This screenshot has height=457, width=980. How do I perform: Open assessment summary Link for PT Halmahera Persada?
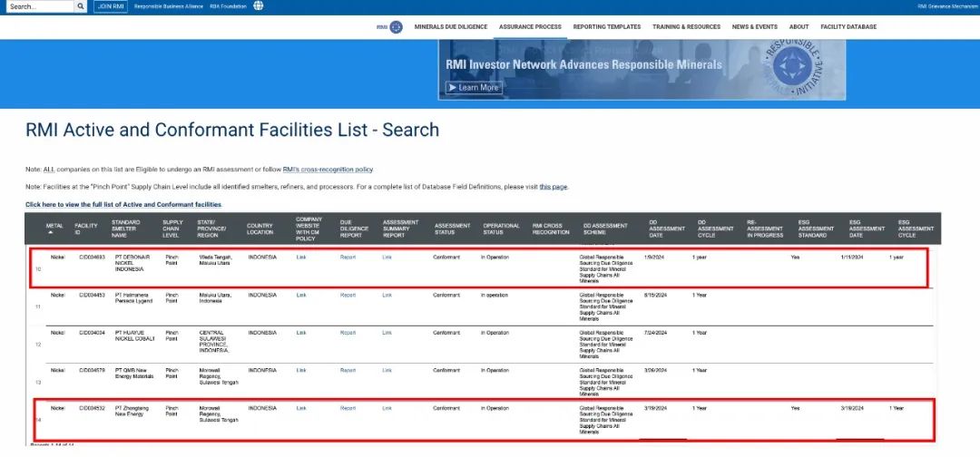click(387, 295)
